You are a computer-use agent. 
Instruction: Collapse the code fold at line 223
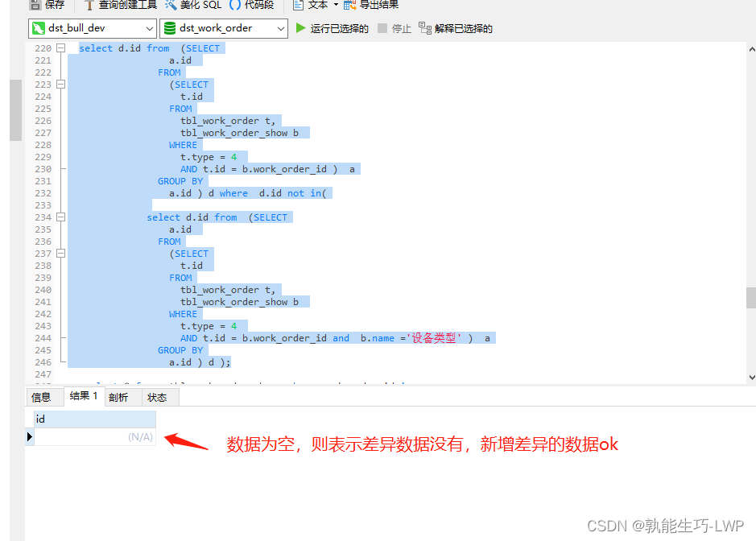(60, 85)
